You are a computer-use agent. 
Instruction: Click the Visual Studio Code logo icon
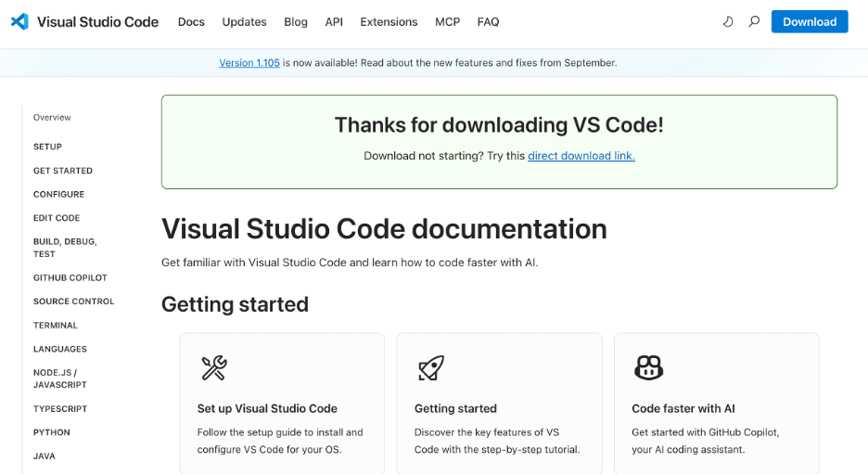(x=19, y=21)
